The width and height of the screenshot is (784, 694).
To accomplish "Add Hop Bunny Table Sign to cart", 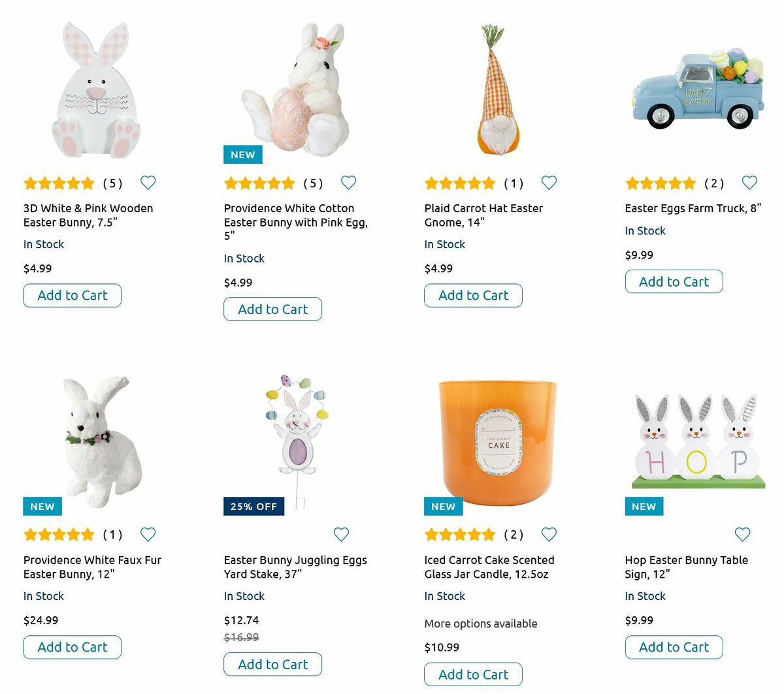I will 674,647.
